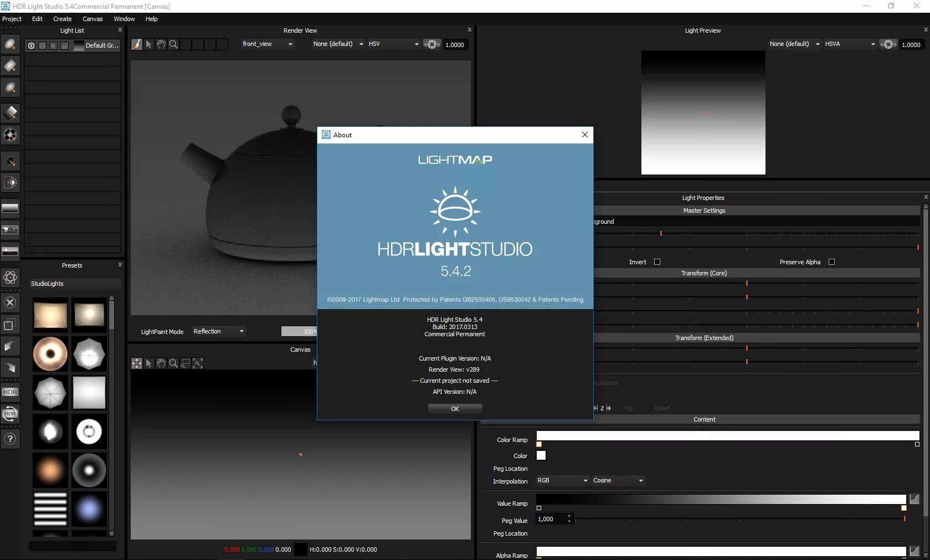Close the Render View panel
930x560 pixels.
click(x=470, y=30)
